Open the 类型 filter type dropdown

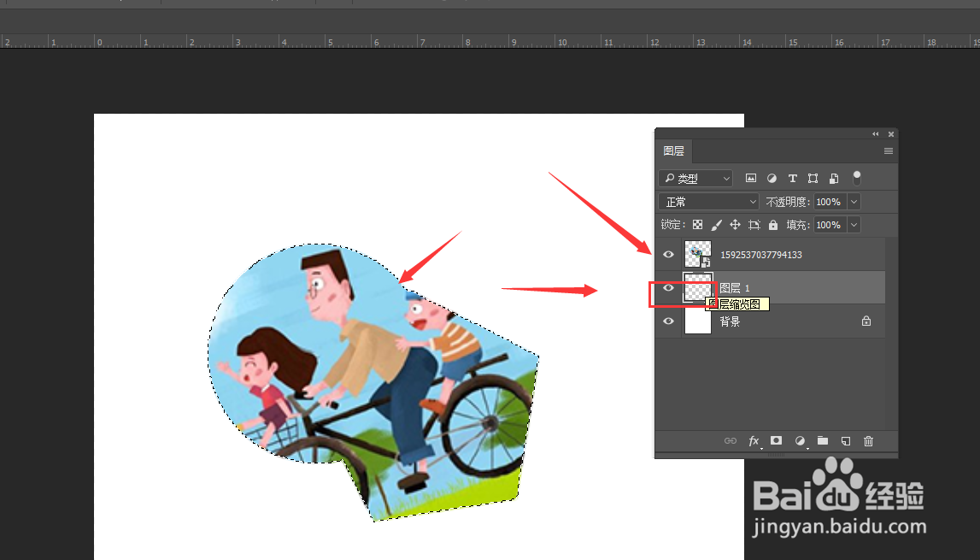[695, 179]
